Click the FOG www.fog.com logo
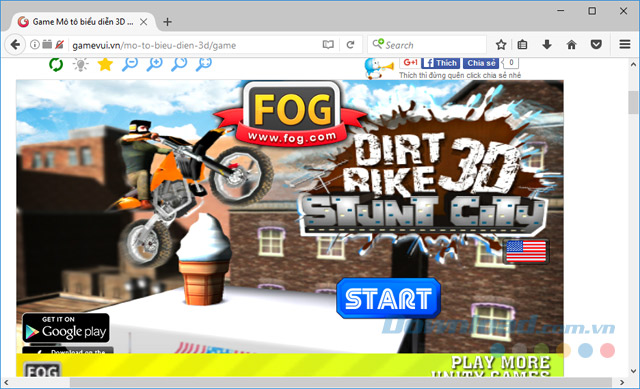This screenshot has height=389, width=640. pyautogui.click(x=290, y=114)
